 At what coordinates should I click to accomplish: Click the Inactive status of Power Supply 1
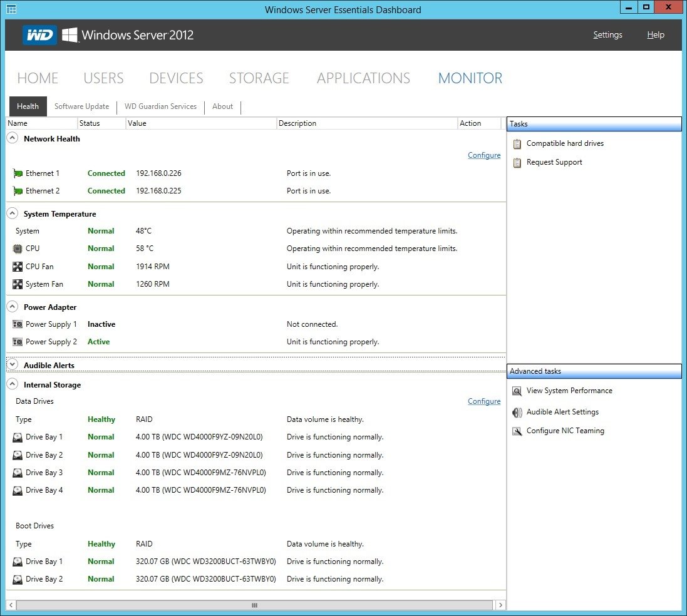(101, 324)
